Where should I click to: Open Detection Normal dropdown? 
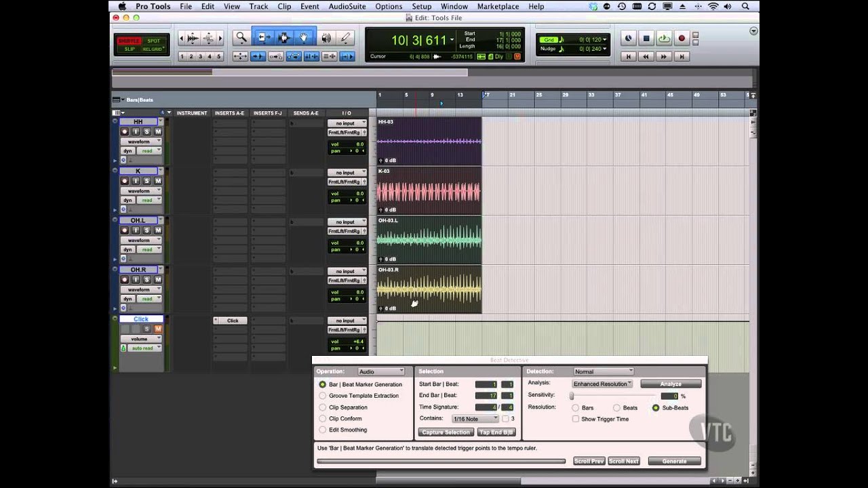point(604,371)
